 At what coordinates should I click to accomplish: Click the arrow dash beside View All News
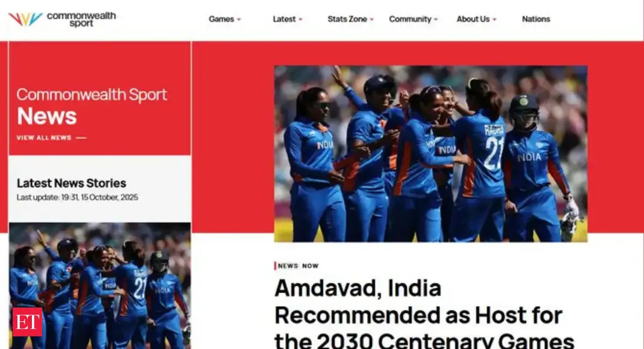[x=81, y=138]
